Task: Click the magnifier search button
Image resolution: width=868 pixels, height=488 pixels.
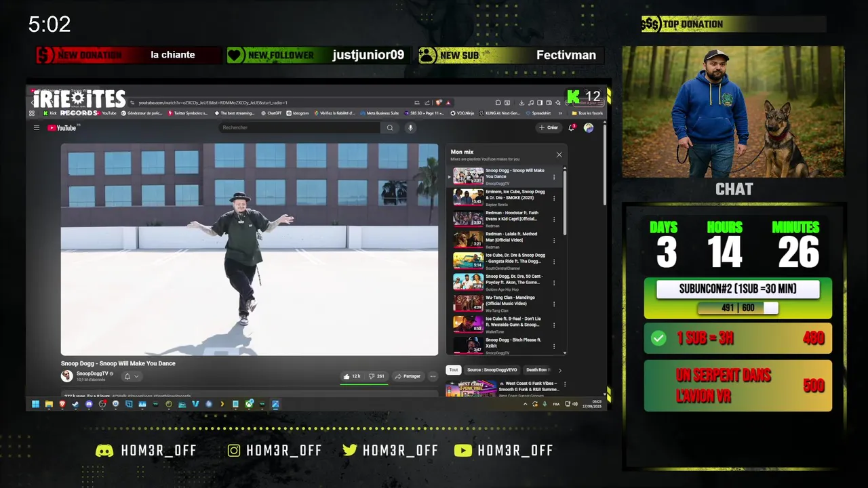Action: 390,127
